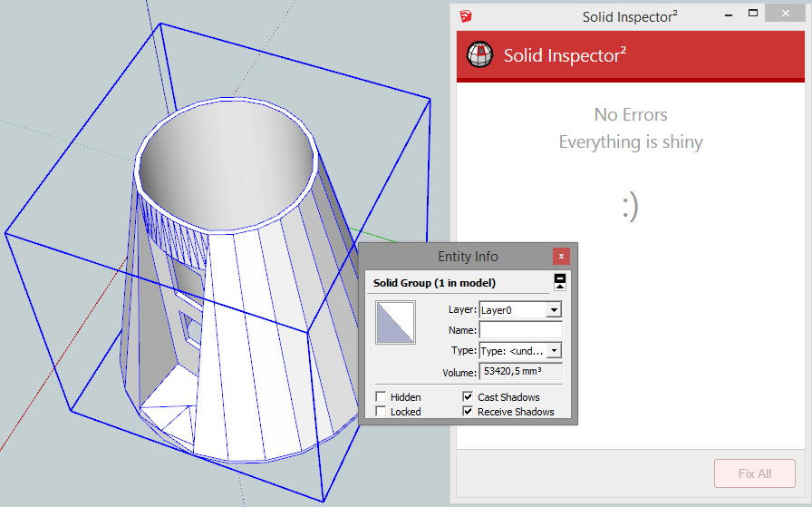Image resolution: width=812 pixels, height=507 pixels.
Task: Toggle the details expander icon in Entity Info
Action: (x=560, y=282)
